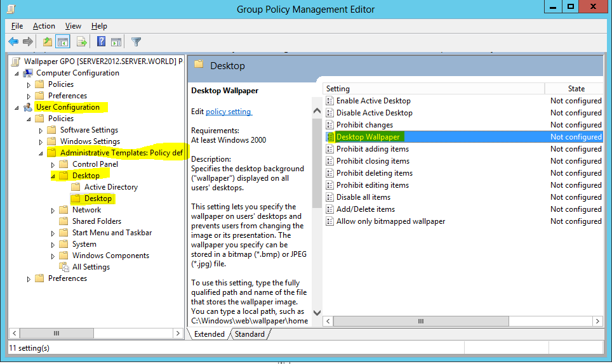Click the Up One Level folder icon

(x=48, y=42)
